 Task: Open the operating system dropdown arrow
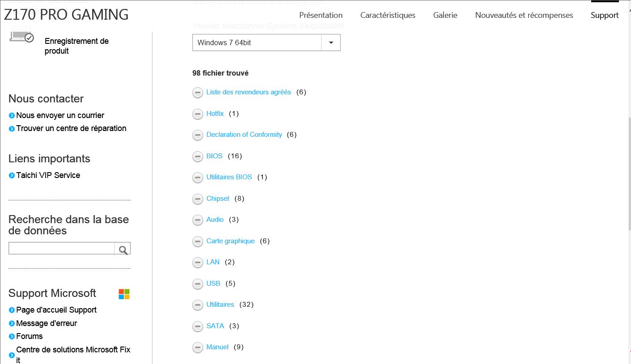tap(331, 42)
